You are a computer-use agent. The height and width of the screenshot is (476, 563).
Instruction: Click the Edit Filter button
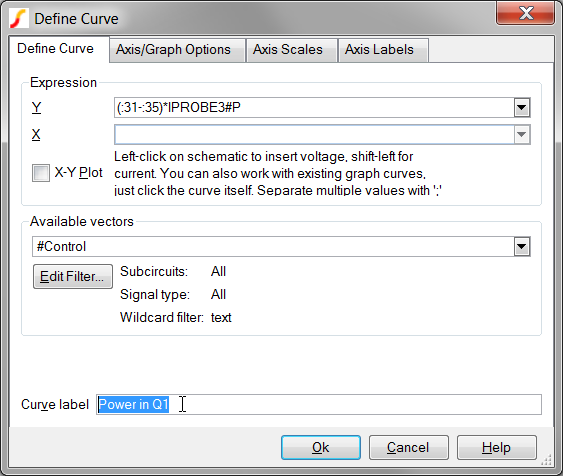coord(73,276)
